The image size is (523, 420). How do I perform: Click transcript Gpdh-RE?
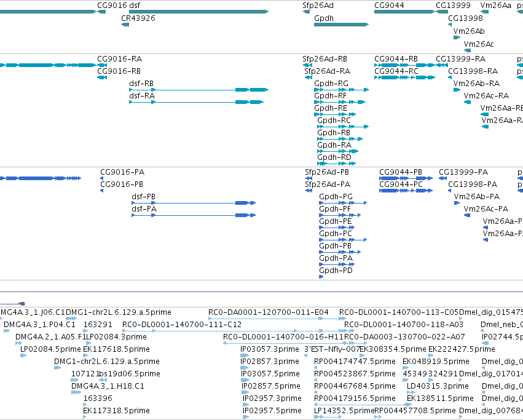[335, 114]
